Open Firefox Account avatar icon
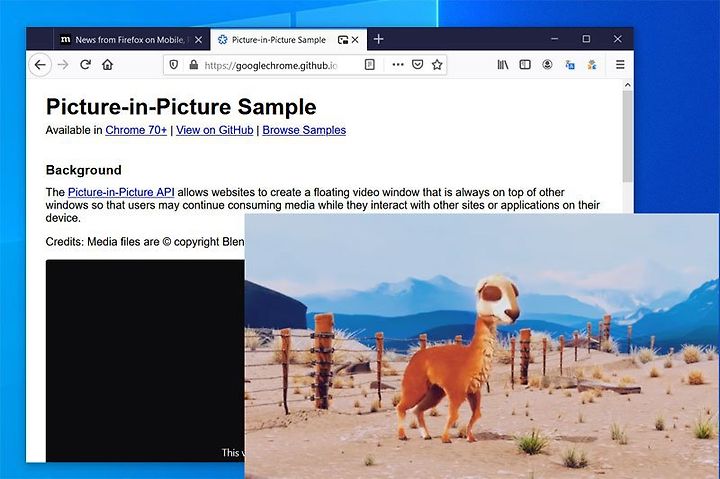Viewport: 720px width, 479px height. point(547,65)
